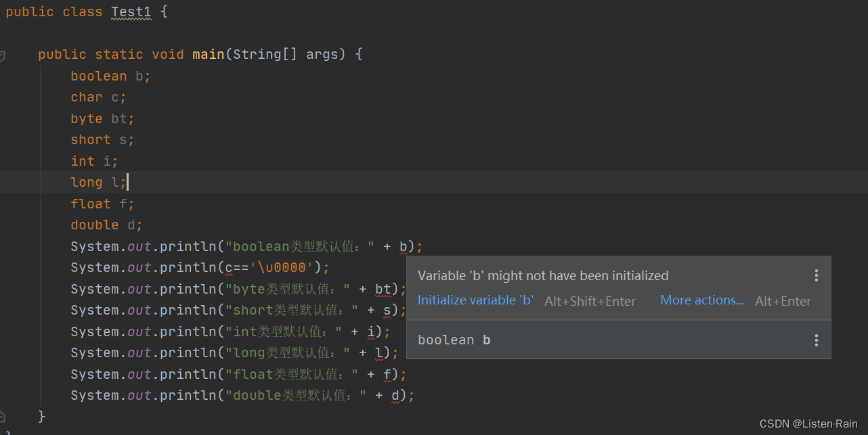Open the kebab menu beside the error message
The width and height of the screenshot is (868, 435).
point(817,275)
